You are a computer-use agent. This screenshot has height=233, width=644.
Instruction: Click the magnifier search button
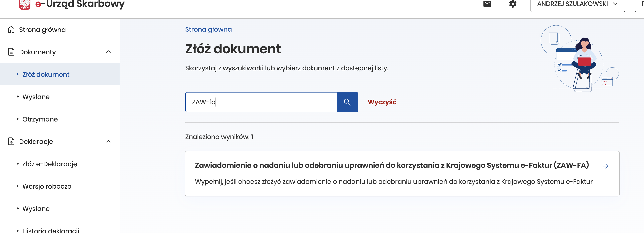(x=347, y=102)
